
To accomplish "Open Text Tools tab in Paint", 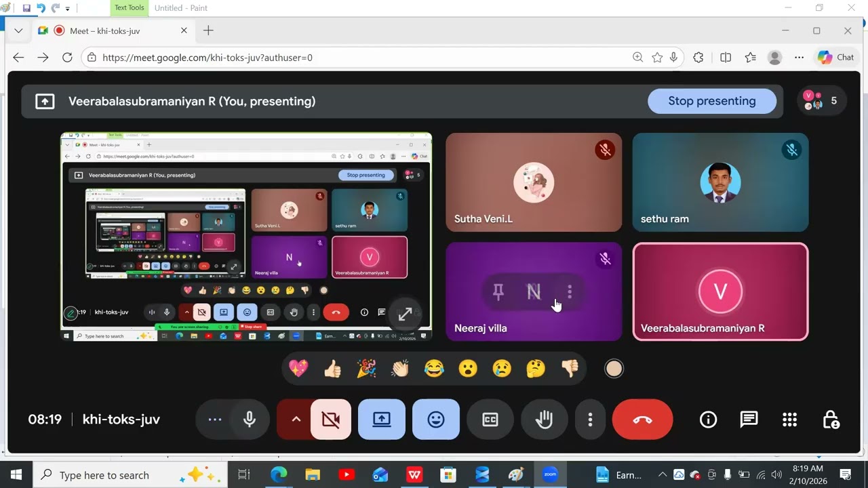I will (129, 7).
